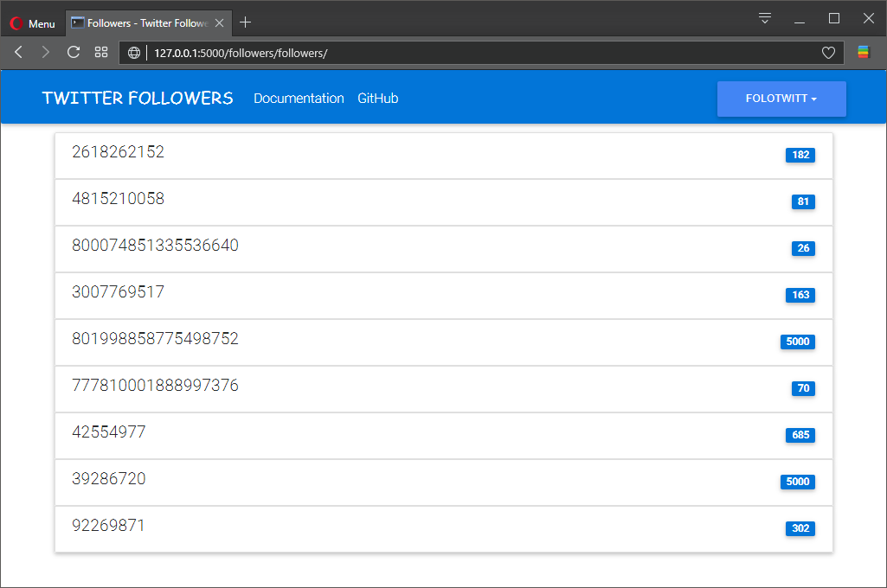Click the 70 count badge
Image resolution: width=887 pixels, height=588 pixels.
click(x=803, y=388)
